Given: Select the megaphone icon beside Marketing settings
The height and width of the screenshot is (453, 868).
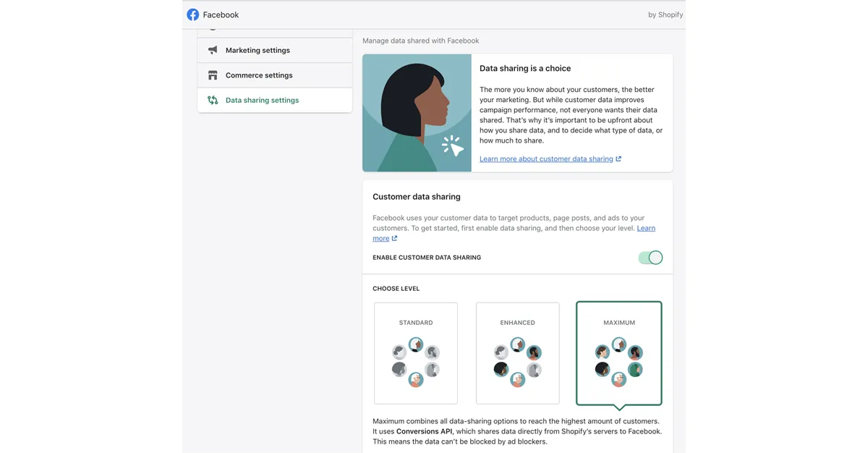Looking at the screenshot, I should coord(212,50).
